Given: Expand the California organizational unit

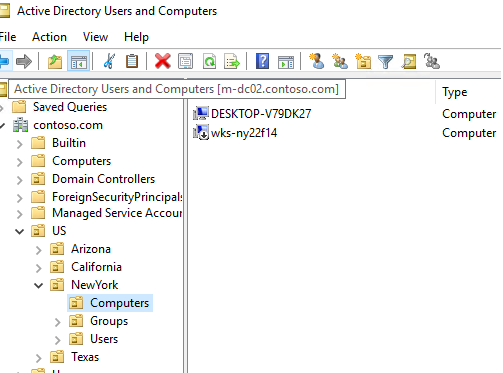Looking at the screenshot, I should (39, 268).
